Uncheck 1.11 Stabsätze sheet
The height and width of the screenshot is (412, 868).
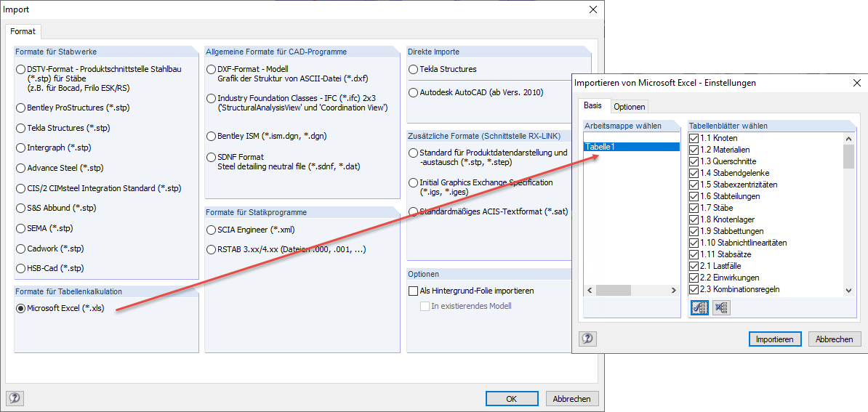pyautogui.click(x=694, y=254)
